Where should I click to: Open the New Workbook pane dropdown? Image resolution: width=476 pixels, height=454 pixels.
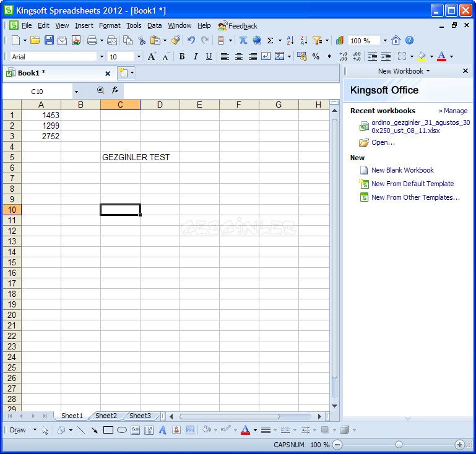pos(428,71)
